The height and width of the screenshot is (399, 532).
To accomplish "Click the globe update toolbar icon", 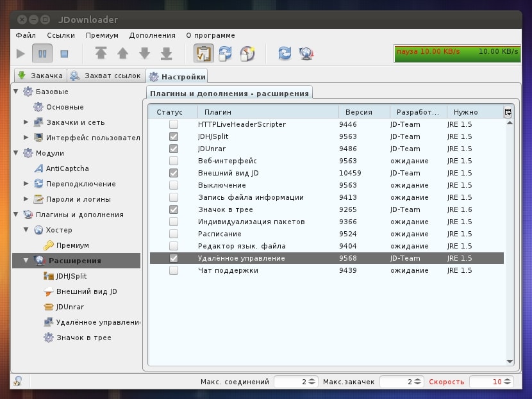I will [x=306, y=54].
